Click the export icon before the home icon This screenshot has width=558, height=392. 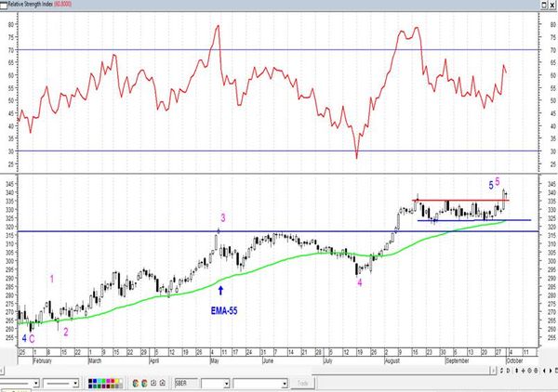coord(153,383)
